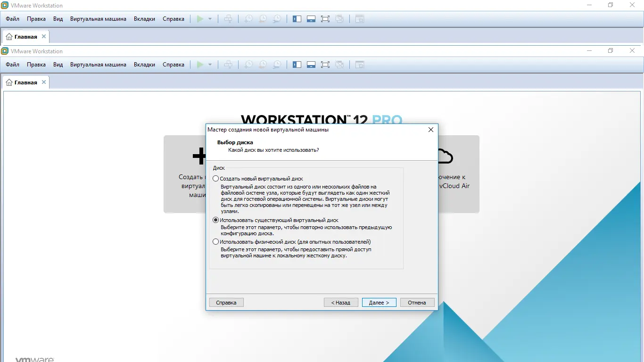Click the 'Выбор диска' heading text

(x=235, y=142)
